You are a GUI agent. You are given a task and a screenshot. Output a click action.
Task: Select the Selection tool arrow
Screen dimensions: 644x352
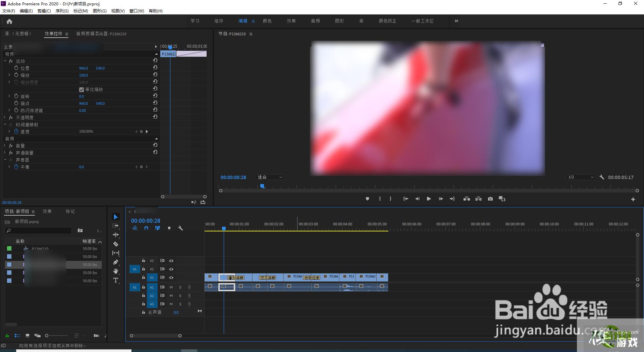(116, 217)
